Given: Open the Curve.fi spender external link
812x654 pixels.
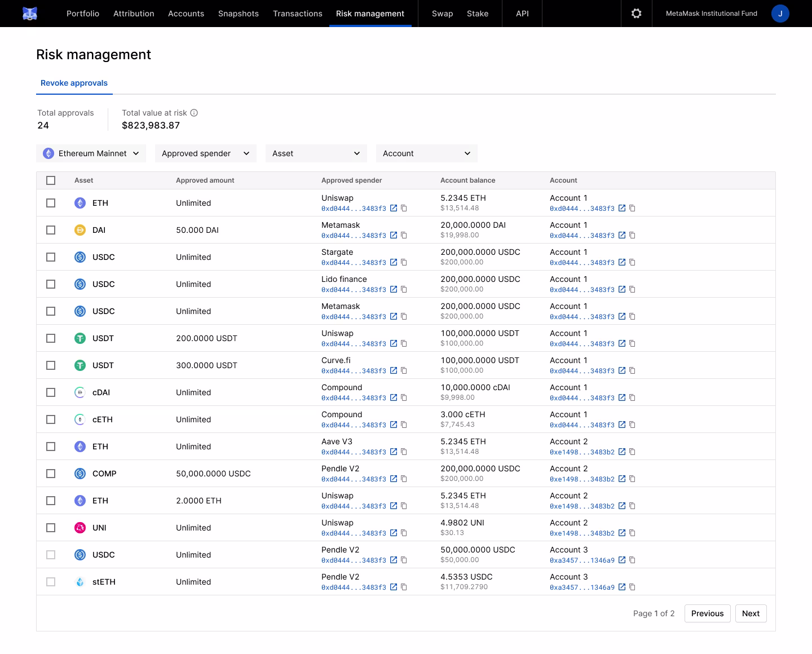Looking at the screenshot, I should coord(394,370).
